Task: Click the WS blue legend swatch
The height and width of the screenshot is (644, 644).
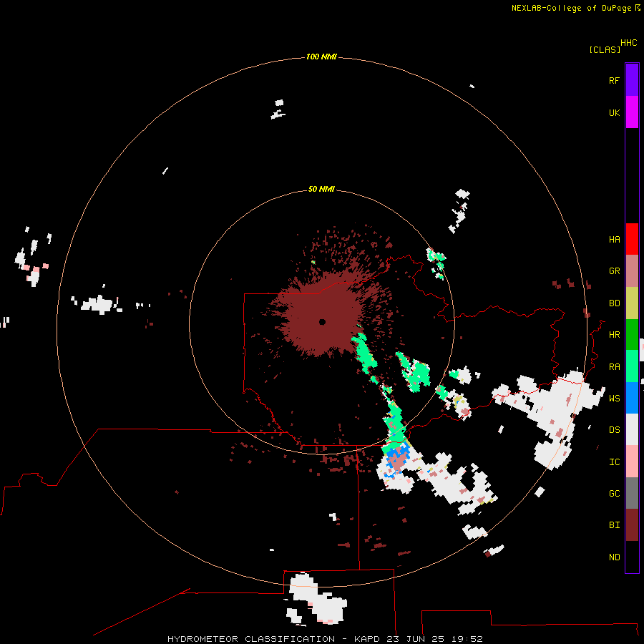Action: click(632, 398)
